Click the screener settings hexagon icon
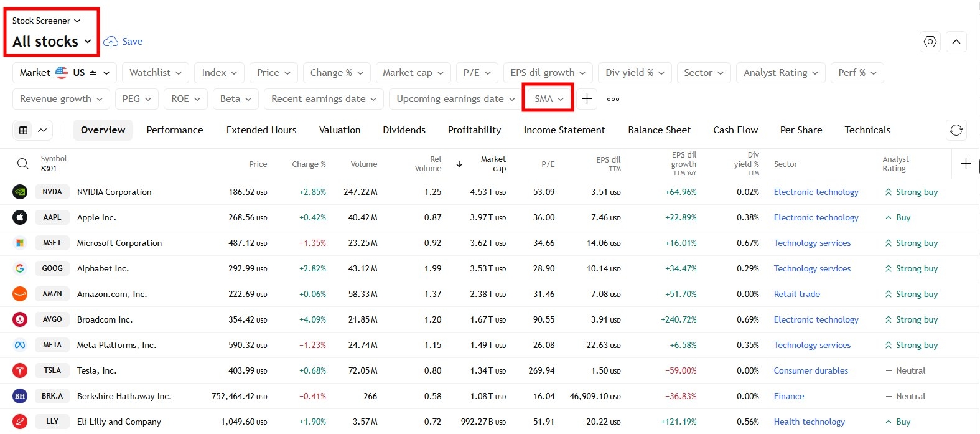Viewport: 980px width, 434px height. point(930,42)
